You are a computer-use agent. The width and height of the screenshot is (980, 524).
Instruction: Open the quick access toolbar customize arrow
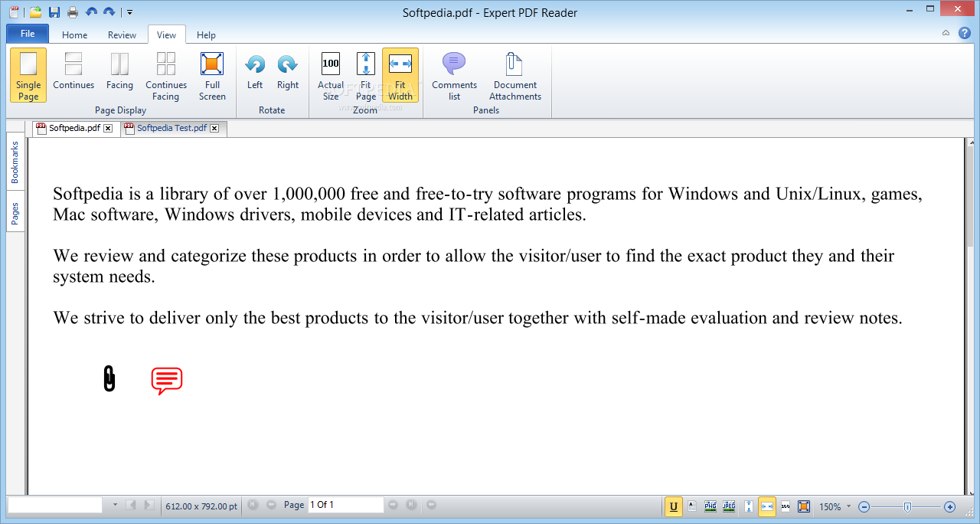click(129, 12)
